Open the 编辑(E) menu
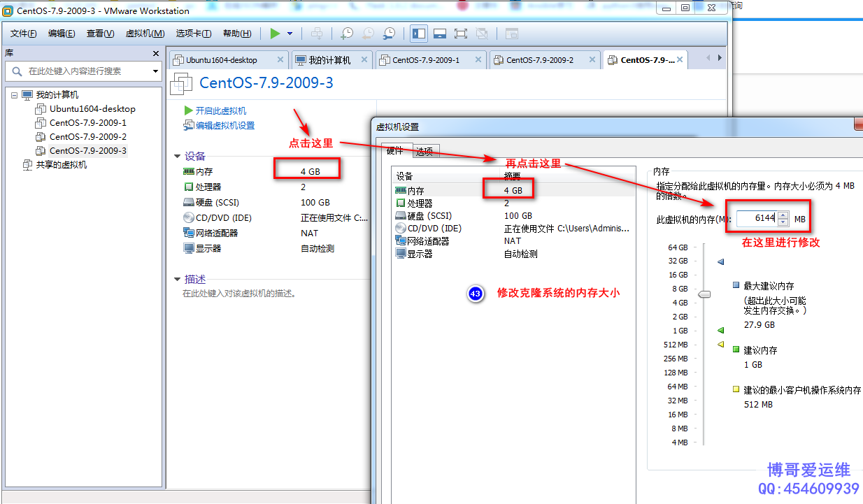 (x=62, y=34)
